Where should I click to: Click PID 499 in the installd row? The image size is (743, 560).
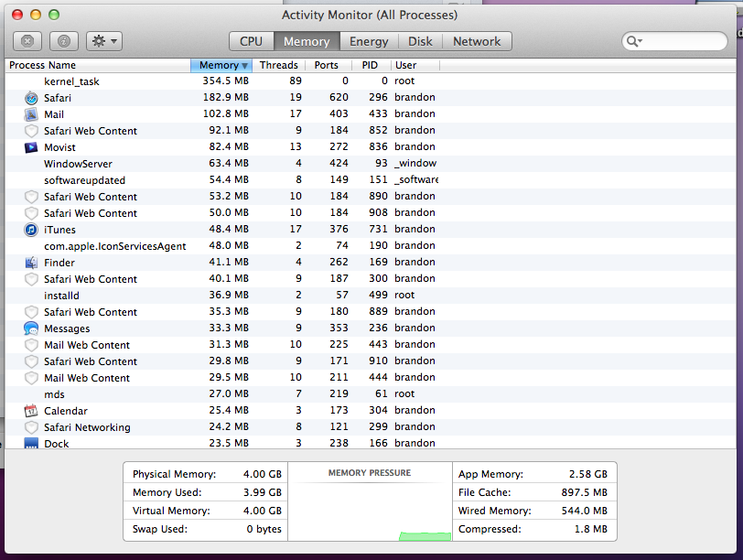[378, 295]
